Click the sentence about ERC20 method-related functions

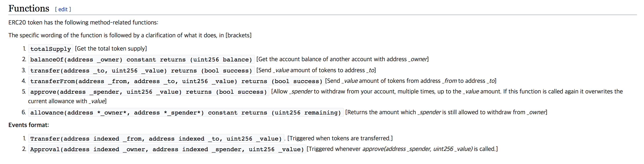83,22
